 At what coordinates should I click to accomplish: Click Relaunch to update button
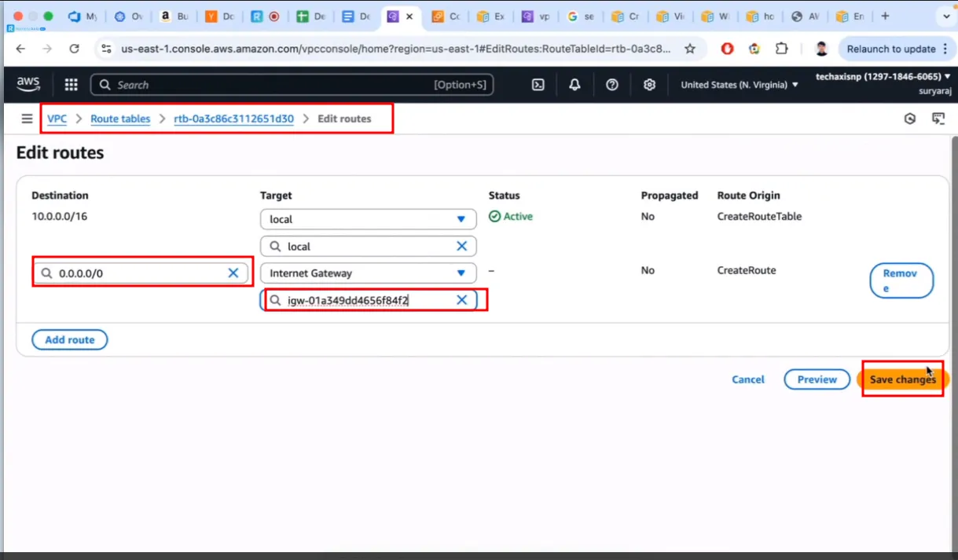pyautogui.click(x=891, y=49)
